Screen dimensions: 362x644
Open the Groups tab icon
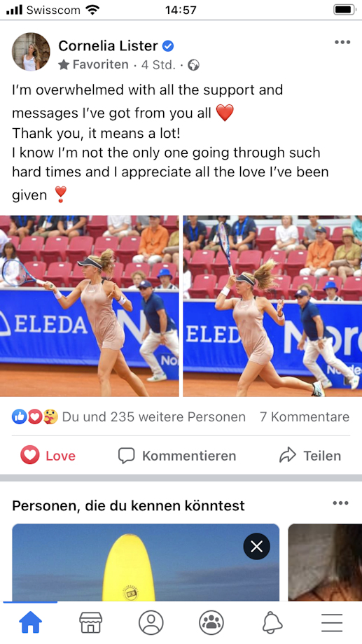(x=211, y=622)
